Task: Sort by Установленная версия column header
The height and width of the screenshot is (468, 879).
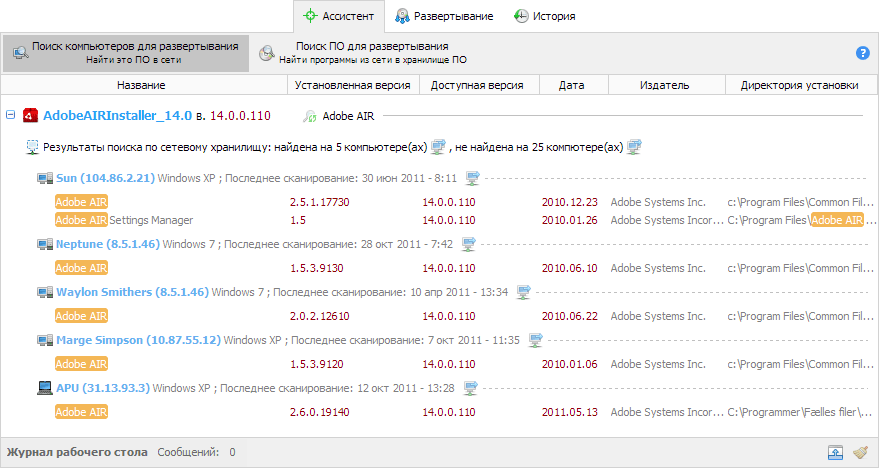Action: (x=353, y=85)
